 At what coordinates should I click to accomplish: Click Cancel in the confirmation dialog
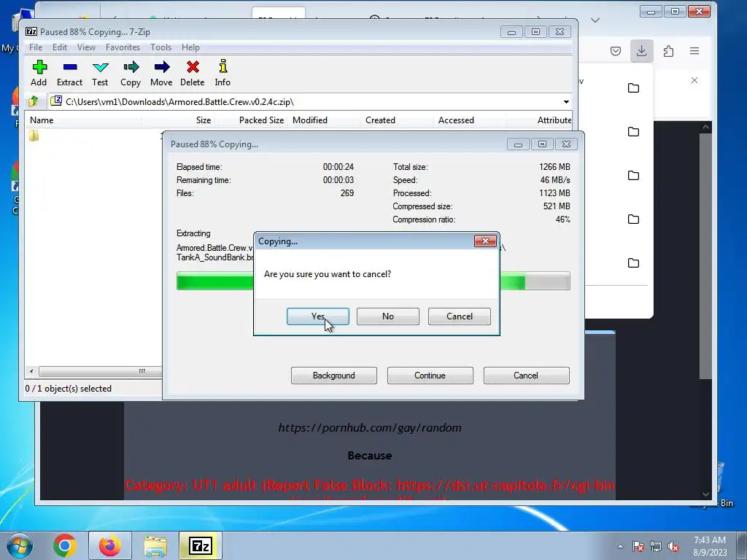pyautogui.click(x=460, y=316)
